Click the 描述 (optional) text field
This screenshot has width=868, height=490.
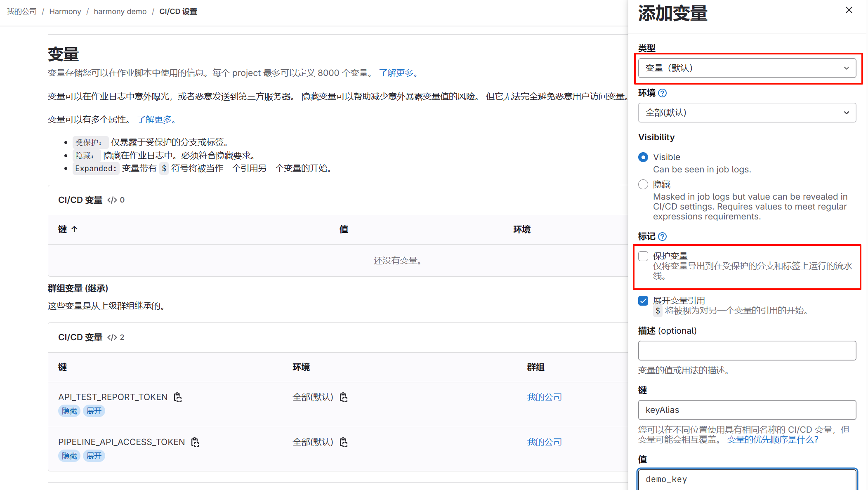[747, 351]
